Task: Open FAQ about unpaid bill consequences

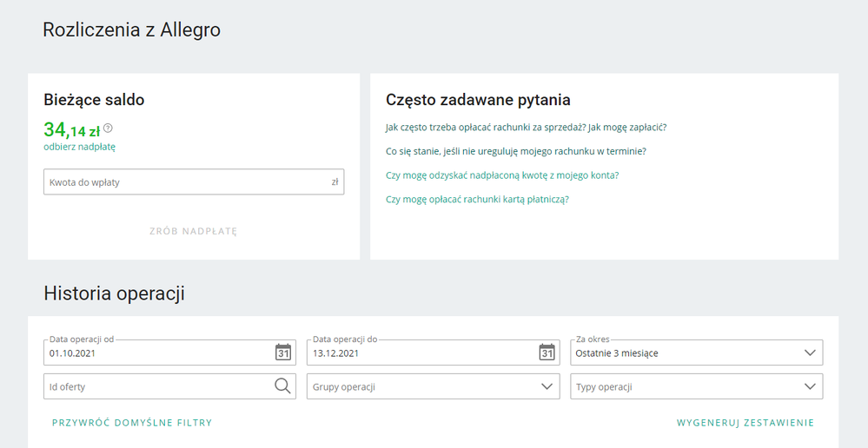Action: pos(516,151)
